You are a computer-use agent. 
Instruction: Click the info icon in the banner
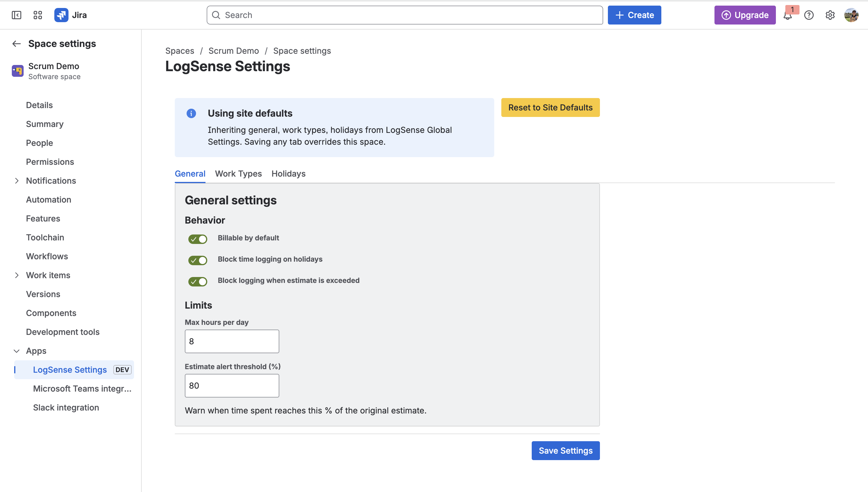click(191, 113)
